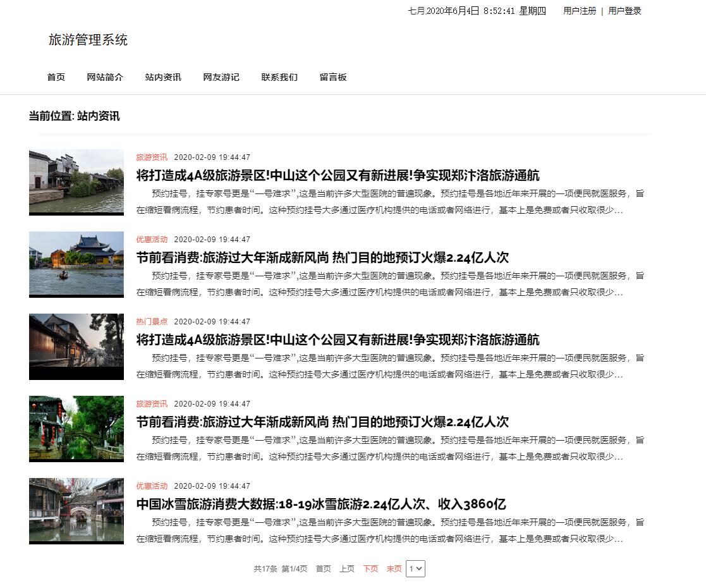
Task: Select the 站内资讯 navigation item
Action: (x=162, y=77)
